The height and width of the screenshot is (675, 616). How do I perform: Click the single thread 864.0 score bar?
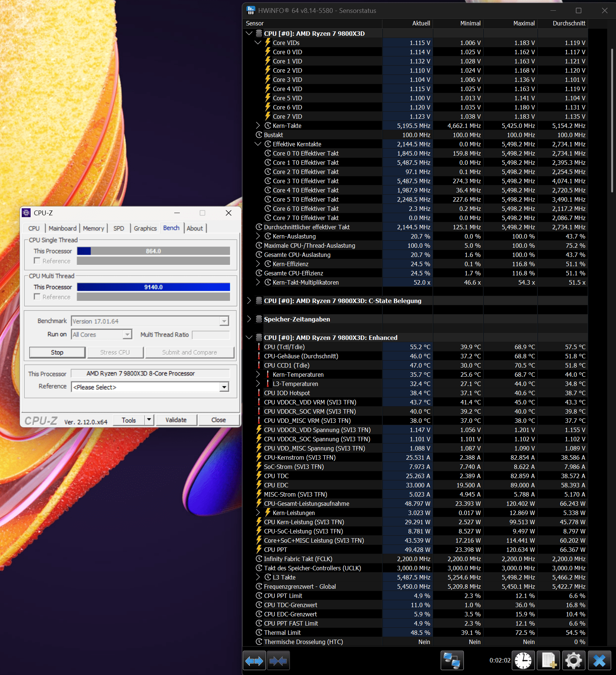click(153, 251)
